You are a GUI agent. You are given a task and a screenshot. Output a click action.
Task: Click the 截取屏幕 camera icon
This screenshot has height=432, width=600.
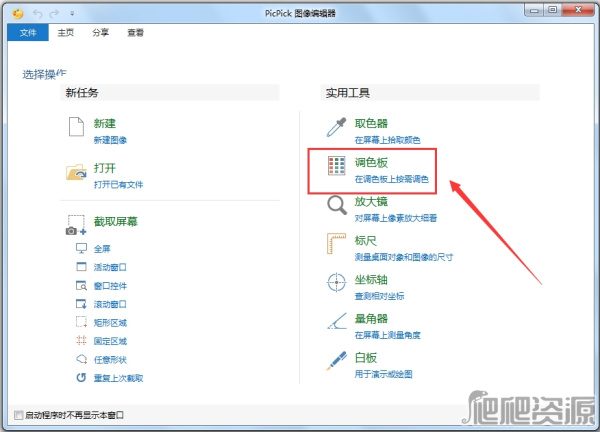(76, 225)
